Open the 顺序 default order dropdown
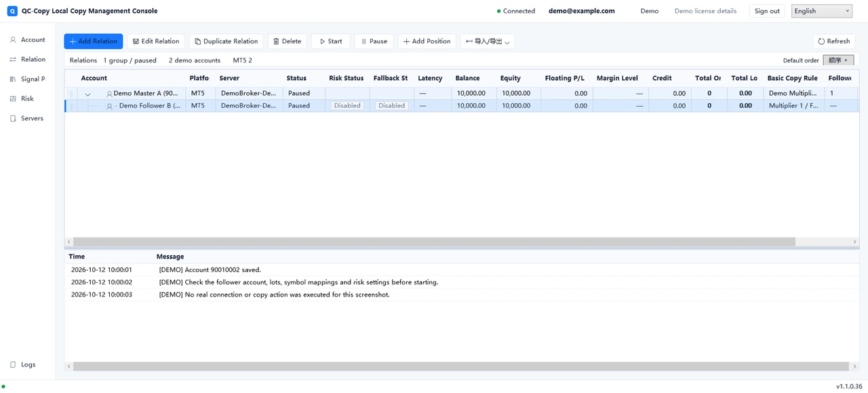This screenshot has height=393, width=868. pos(838,60)
